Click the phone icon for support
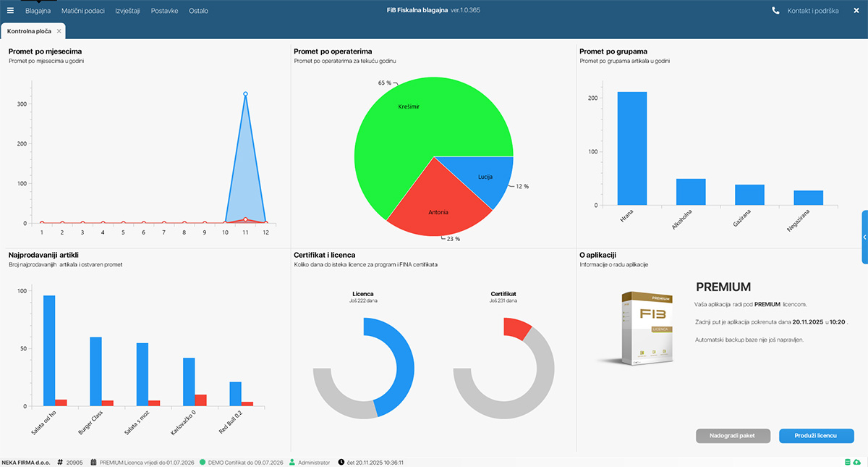The width and height of the screenshot is (868, 467). pyautogui.click(x=776, y=11)
